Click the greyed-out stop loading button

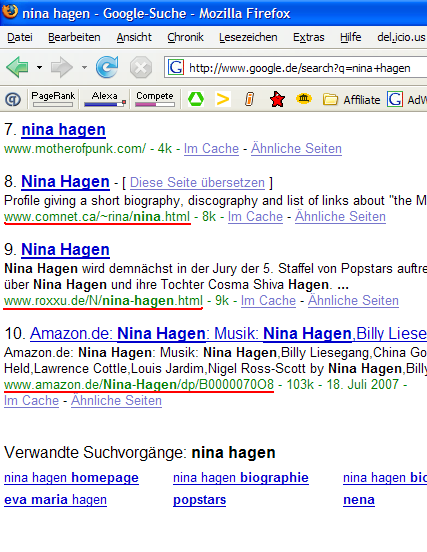click(141, 67)
